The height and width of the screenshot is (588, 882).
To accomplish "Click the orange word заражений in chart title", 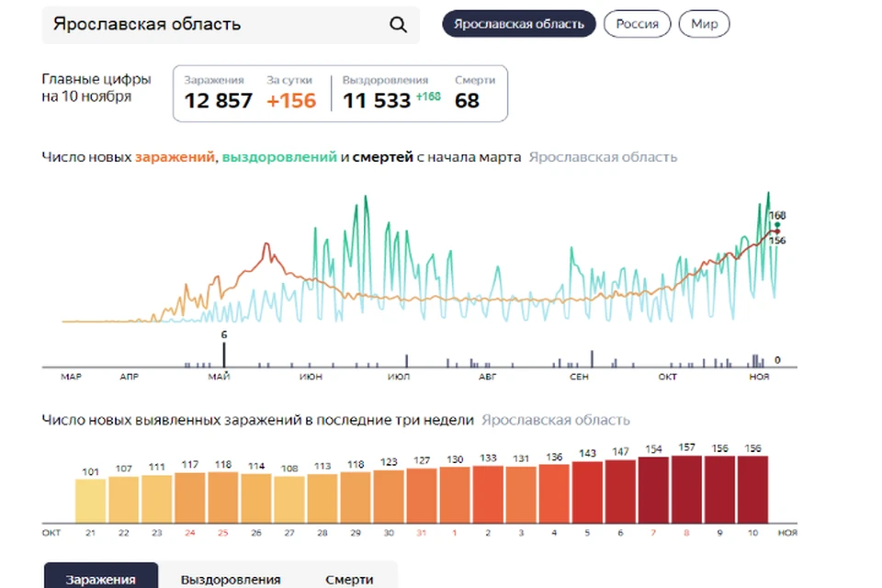I will [175, 157].
